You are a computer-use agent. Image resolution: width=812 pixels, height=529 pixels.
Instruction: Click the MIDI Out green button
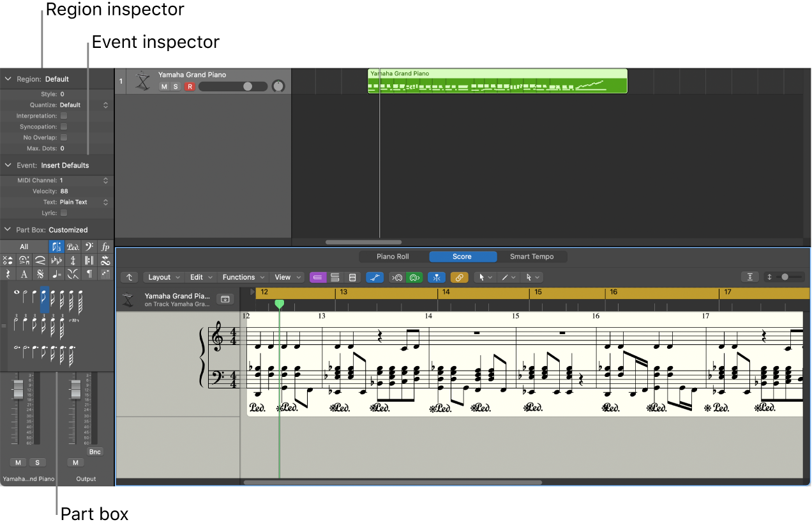coord(414,277)
